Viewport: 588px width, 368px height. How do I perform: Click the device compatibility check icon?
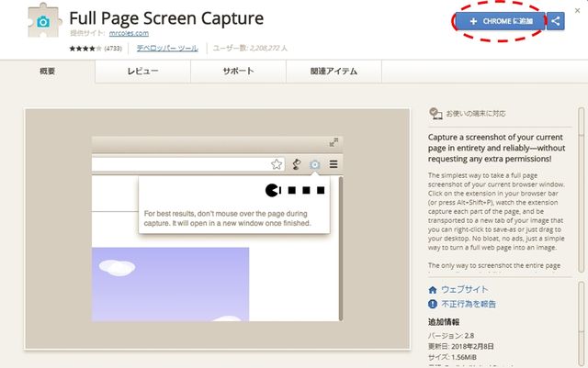click(435, 113)
